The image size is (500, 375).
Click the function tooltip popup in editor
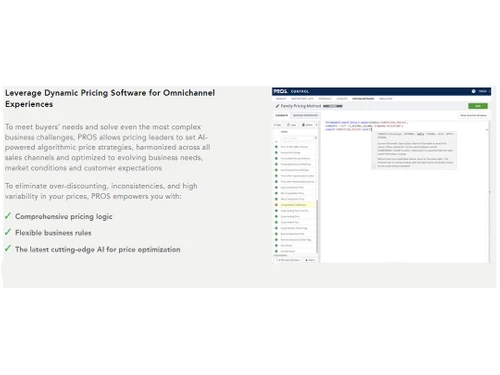[x=414, y=150]
